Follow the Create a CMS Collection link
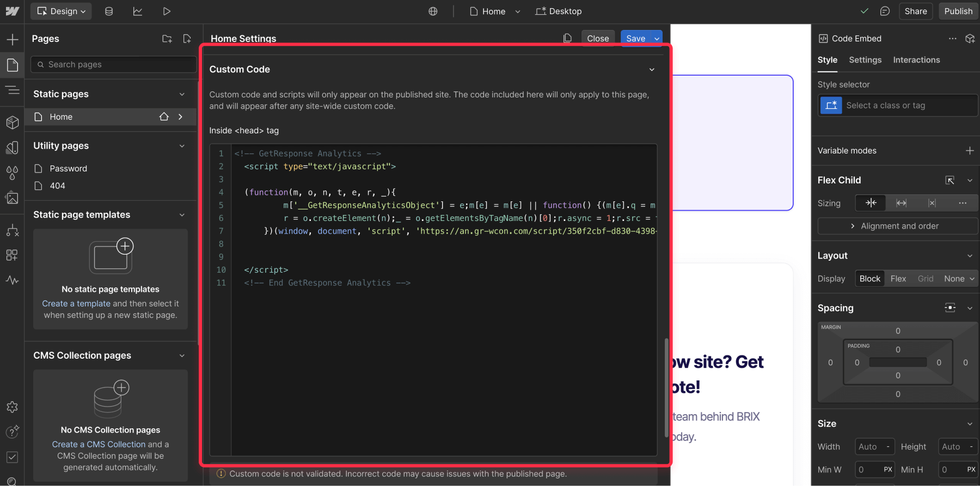980x486 pixels. click(99, 445)
